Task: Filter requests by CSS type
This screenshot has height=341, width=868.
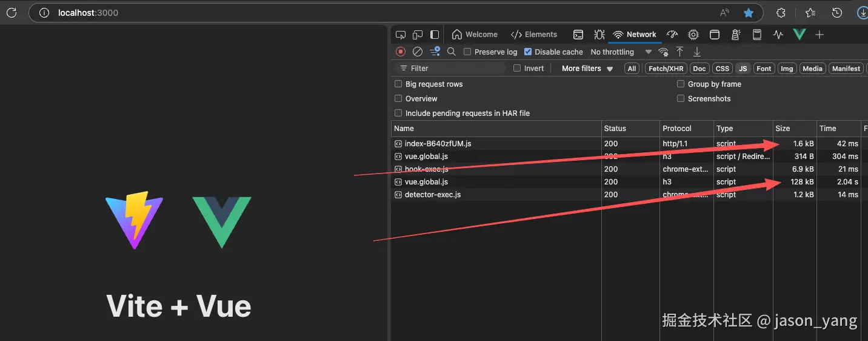Action: point(723,69)
